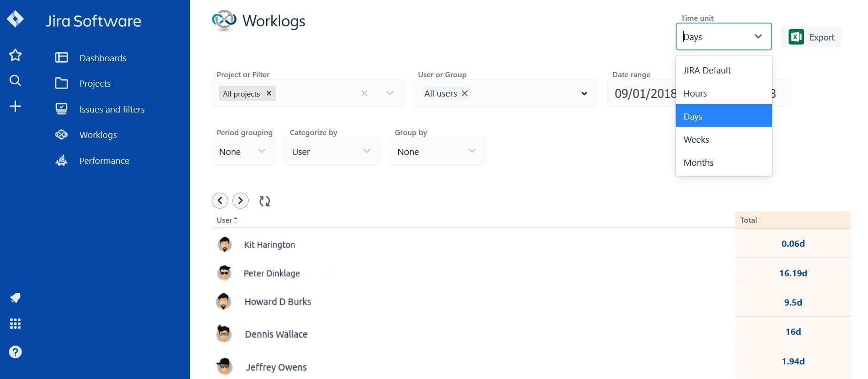Open Kit Harington's 0.06d total
The image size is (868, 379).
tap(793, 243)
